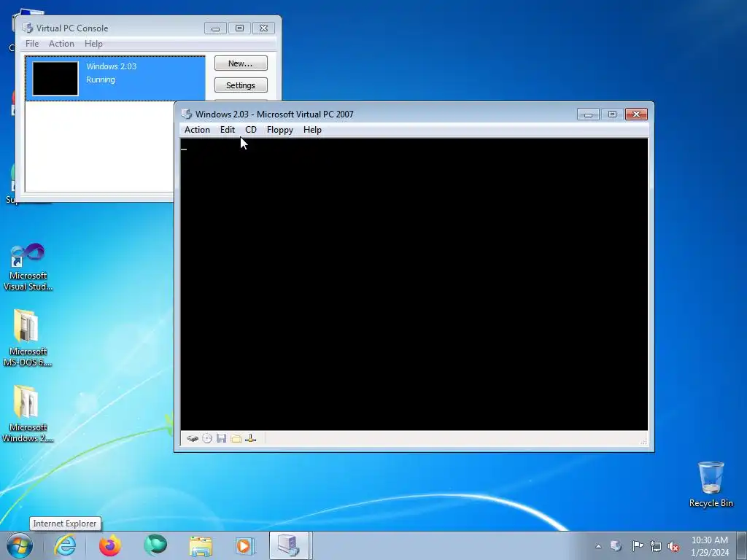Open the CD menu

pyautogui.click(x=251, y=130)
